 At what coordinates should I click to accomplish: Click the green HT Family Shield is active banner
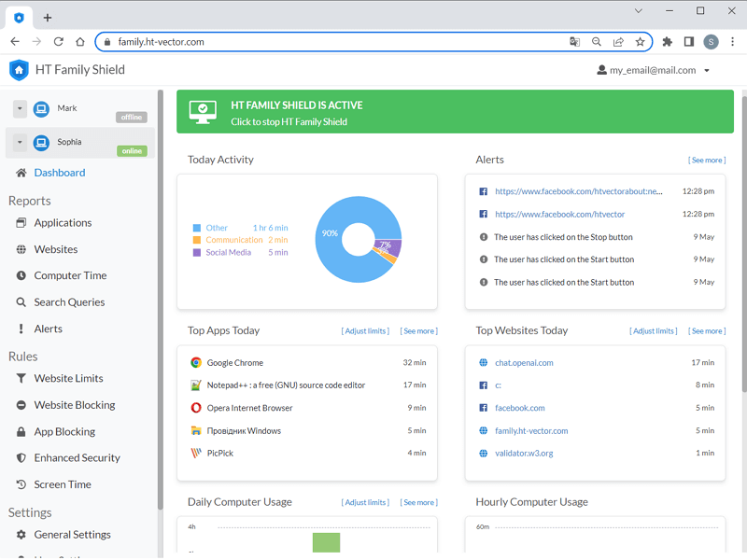coord(455,112)
